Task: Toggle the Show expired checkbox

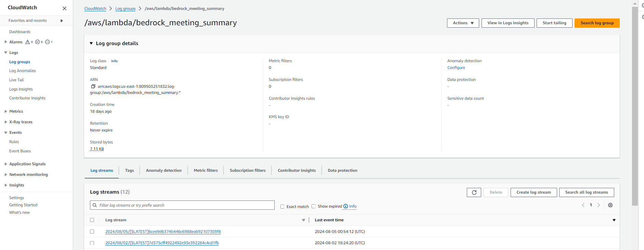Action: [313, 206]
